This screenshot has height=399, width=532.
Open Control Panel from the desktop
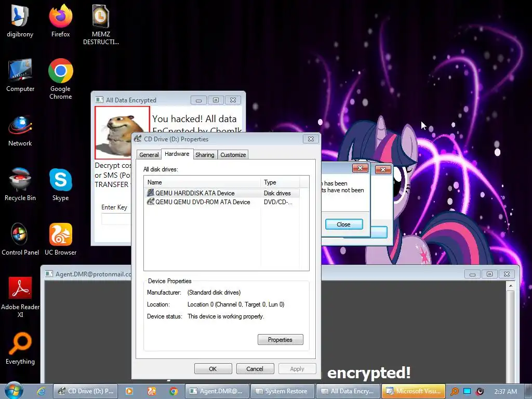click(x=20, y=239)
